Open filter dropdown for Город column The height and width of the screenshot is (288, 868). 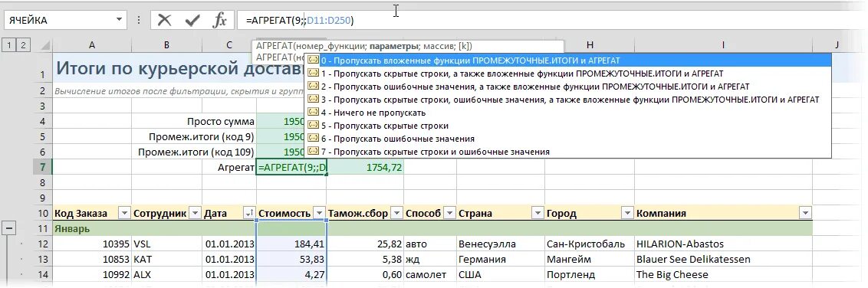627,214
